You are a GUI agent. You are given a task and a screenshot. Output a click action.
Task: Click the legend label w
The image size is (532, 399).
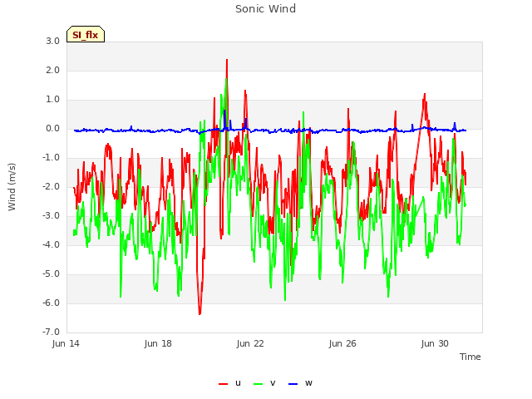pyautogui.click(x=308, y=383)
